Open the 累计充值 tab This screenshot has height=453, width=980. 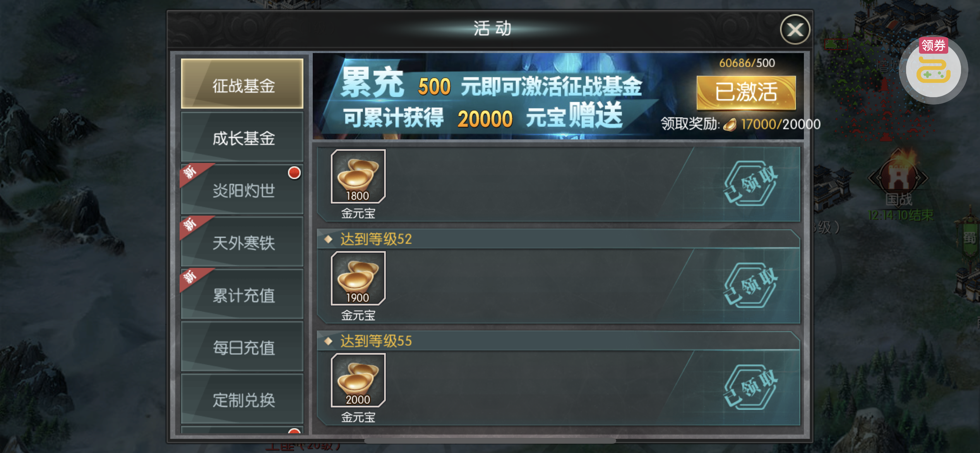click(242, 294)
